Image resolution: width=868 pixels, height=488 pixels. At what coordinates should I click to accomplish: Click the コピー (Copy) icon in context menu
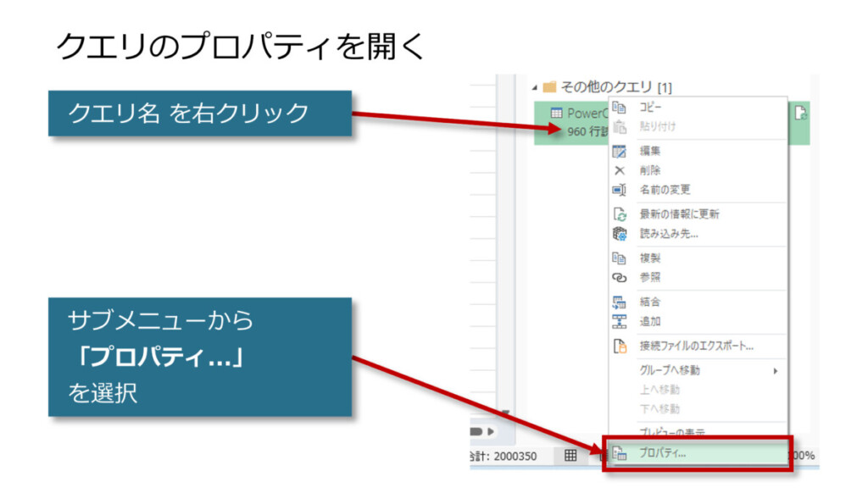(619, 108)
